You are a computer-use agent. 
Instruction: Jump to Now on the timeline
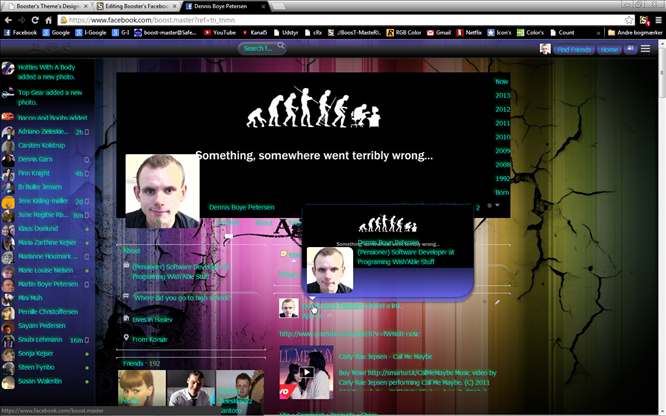[502, 82]
